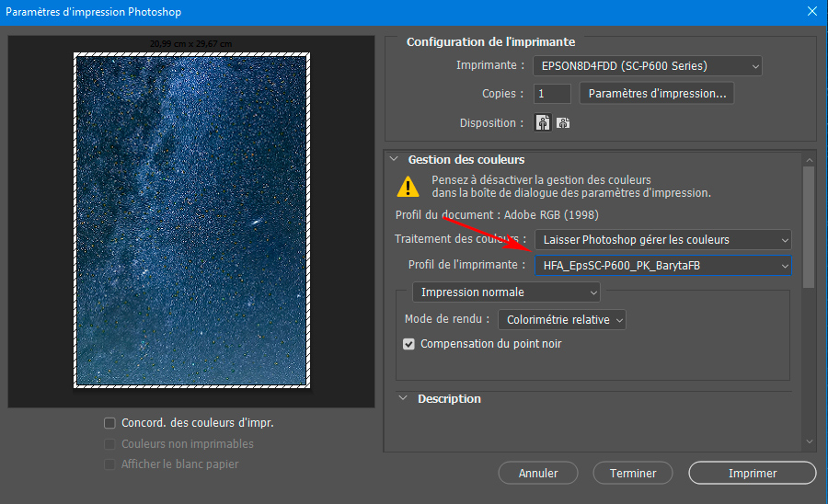Enable Concord. des couleurs d'impr. checkbox
828x504 pixels.
[110, 423]
